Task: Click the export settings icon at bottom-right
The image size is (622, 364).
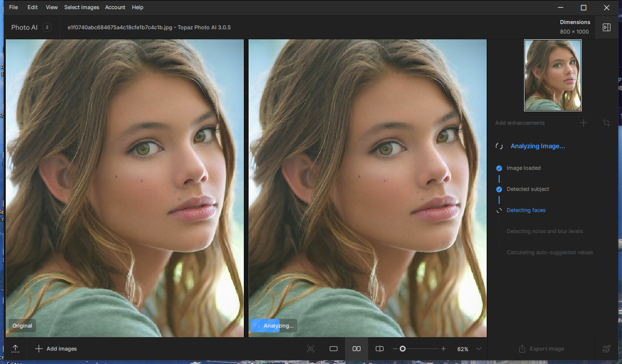Action: [607, 349]
